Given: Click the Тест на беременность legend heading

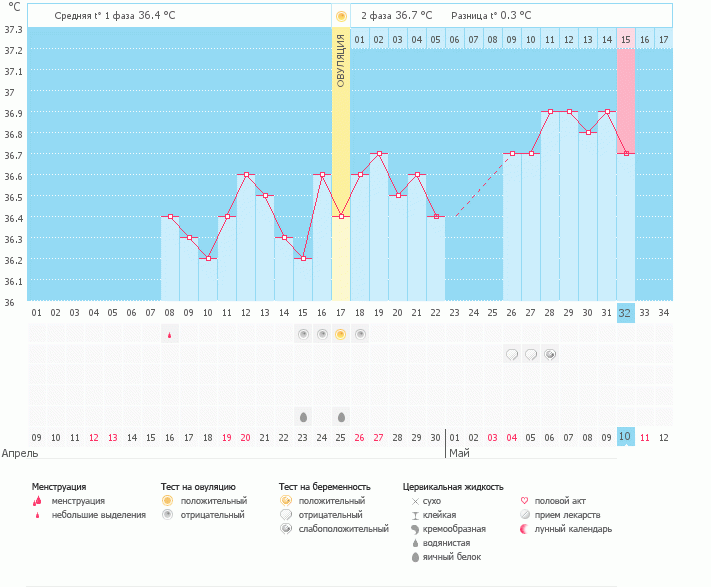Looking at the screenshot, I should tap(325, 487).
